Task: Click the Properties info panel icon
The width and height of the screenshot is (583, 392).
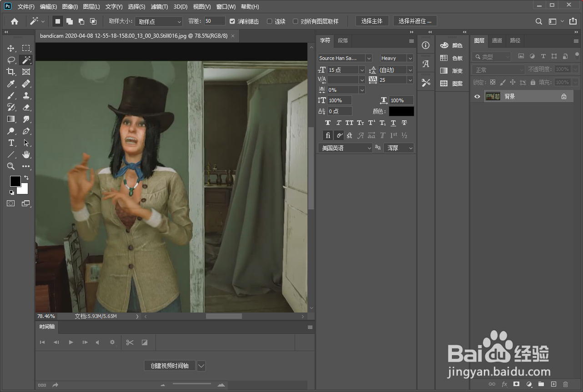Action: click(x=426, y=45)
